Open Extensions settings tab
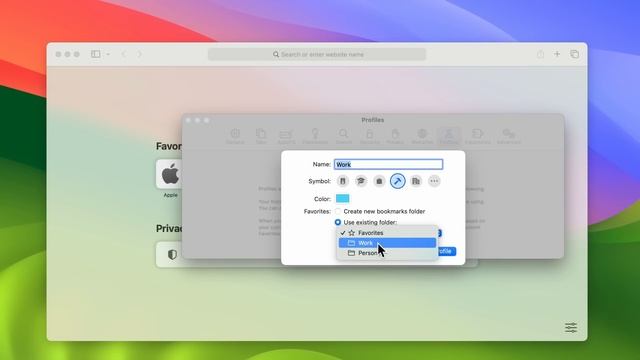The image size is (640, 360). click(x=478, y=136)
